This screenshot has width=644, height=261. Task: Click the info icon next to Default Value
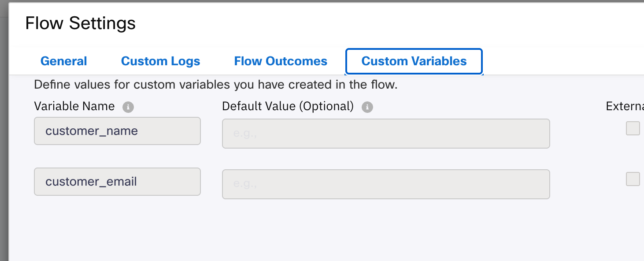point(367,107)
